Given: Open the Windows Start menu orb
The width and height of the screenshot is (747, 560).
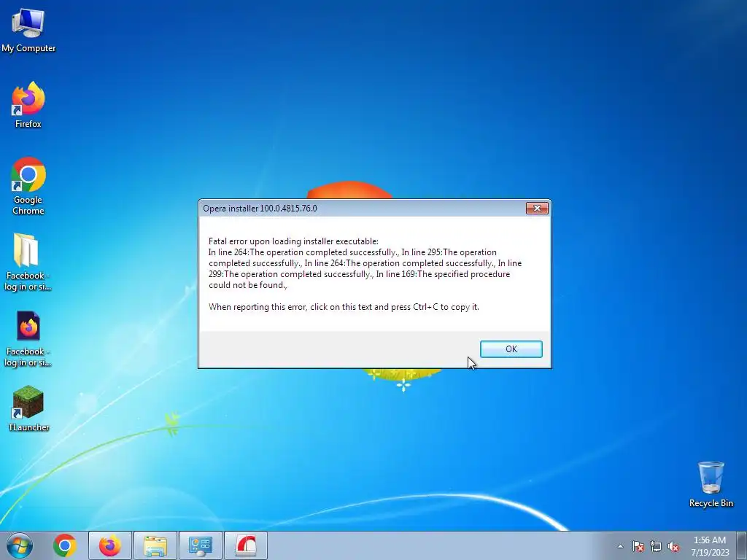Looking at the screenshot, I should (x=20, y=545).
